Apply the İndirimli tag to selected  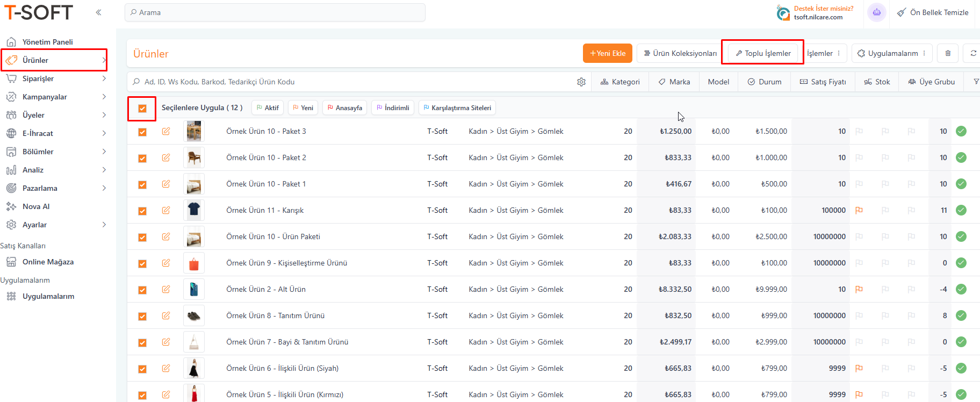tap(393, 107)
